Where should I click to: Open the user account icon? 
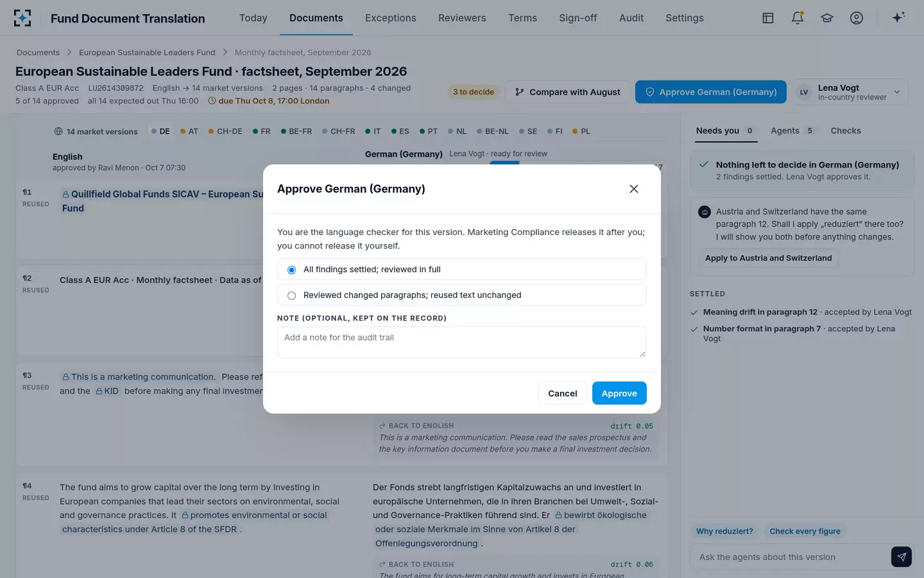(x=857, y=18)
